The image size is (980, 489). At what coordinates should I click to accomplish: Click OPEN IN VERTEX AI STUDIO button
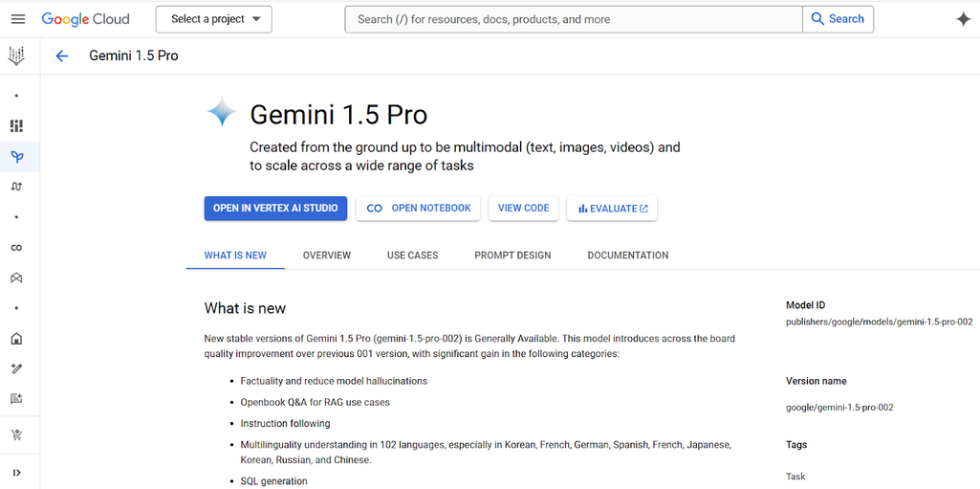click(x=275, y=209)
